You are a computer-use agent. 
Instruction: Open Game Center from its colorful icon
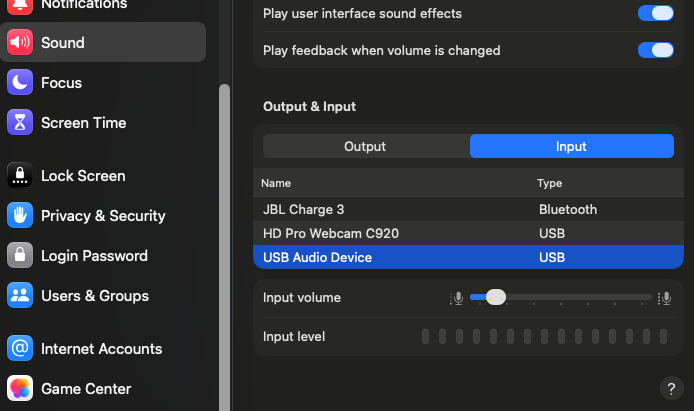(20, 389)
